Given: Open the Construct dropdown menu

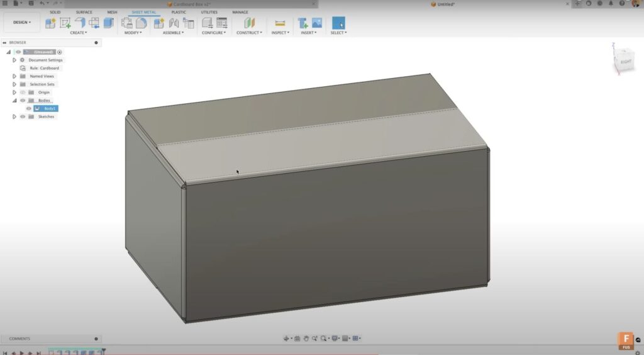Looking at the screenshot, I should point(249,33).
